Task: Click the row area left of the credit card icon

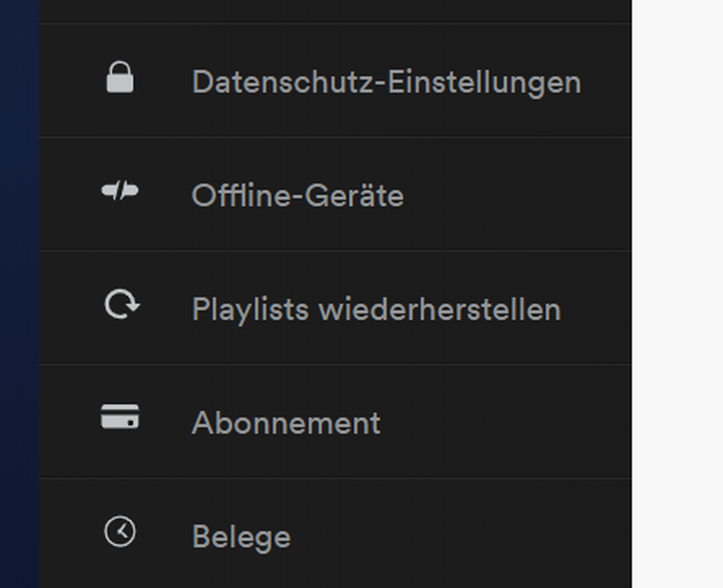Action: tap(68, 421)
